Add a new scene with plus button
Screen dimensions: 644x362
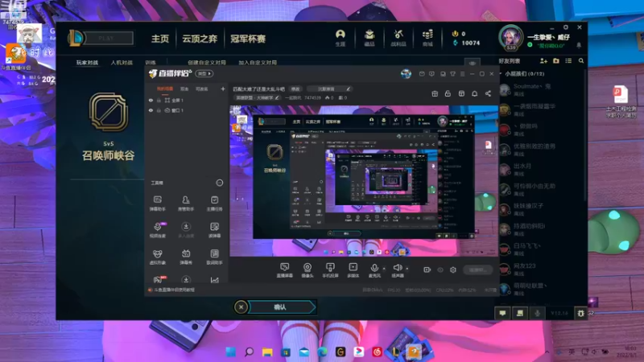pyautogui.click(x=223, y=88)
